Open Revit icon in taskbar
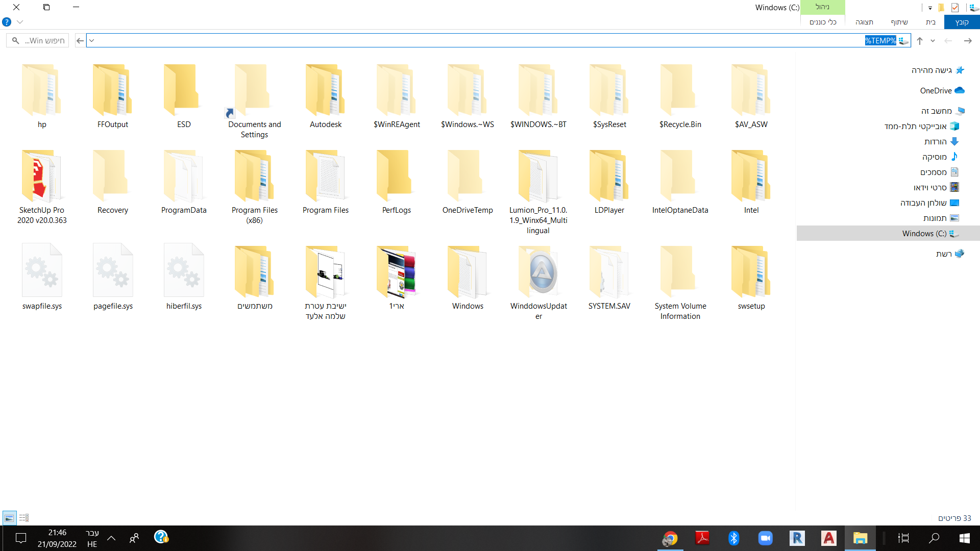The width and height of the screenshot is (980, 551). [x=797, y=538]
